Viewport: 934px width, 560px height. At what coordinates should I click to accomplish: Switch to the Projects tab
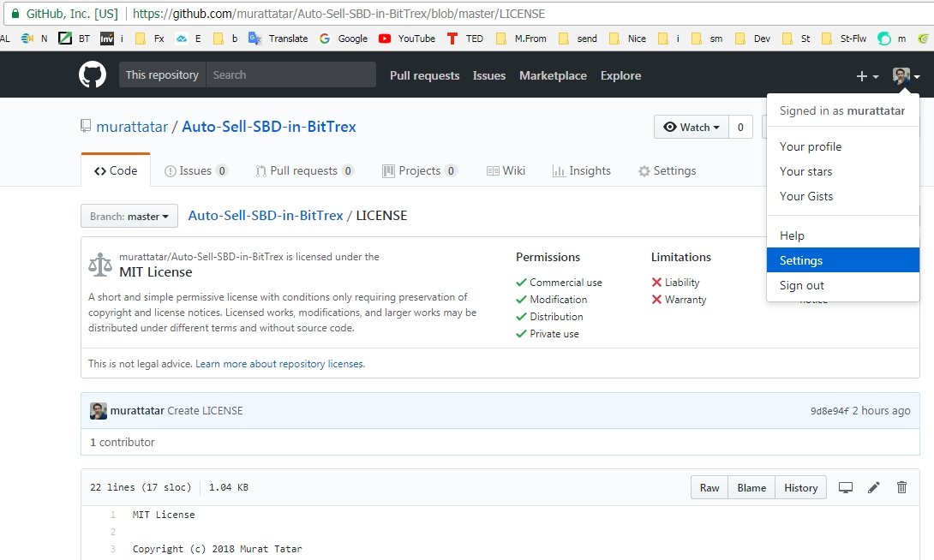419,170
